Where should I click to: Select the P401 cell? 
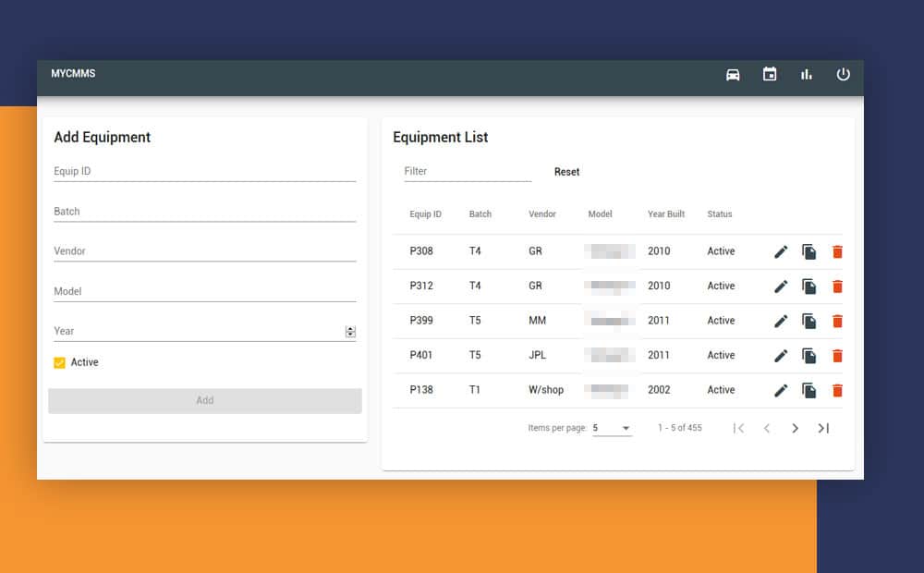click(x=421, y=356)
